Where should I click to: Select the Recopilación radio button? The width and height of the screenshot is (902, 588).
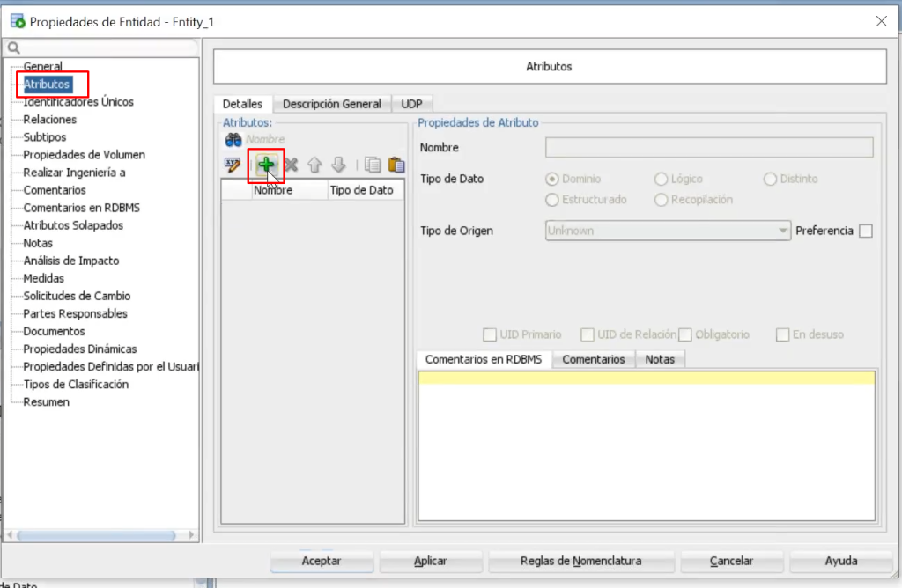click(661, 200)
